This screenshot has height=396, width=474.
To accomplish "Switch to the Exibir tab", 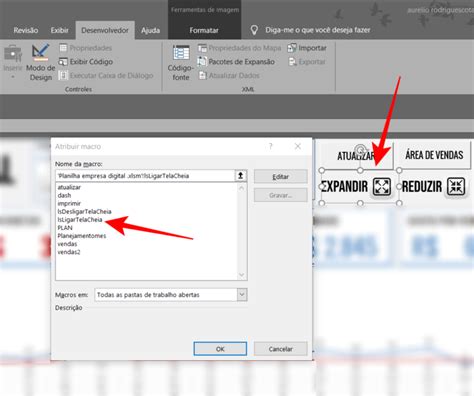I will 59,30.
